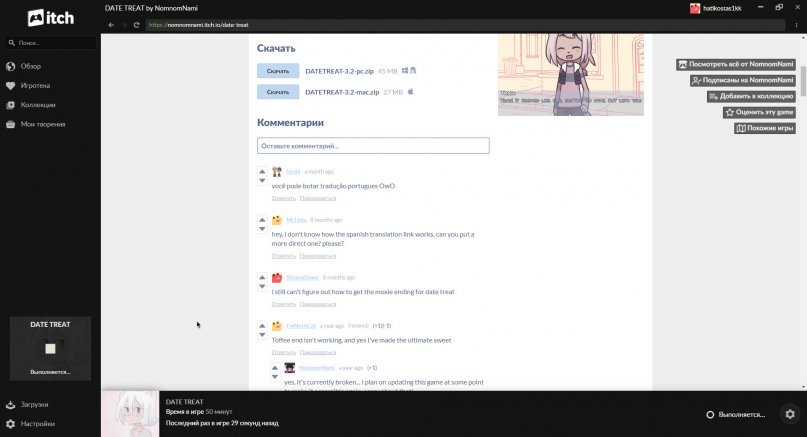The image size is (807, 437).
Task: Open the Настройки gear in the sidebar
Action: click(x=10, y=424)
